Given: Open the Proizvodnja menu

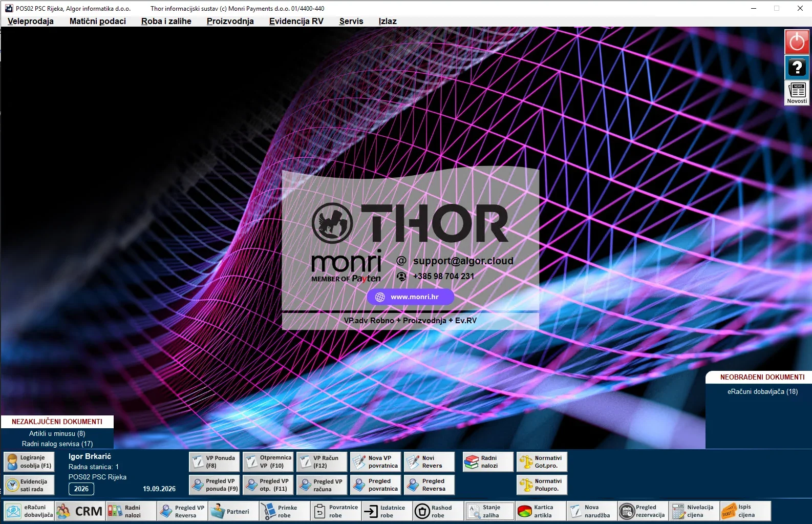Looking at the screenshot, I should pyautogui.click(x=230, y=21).
